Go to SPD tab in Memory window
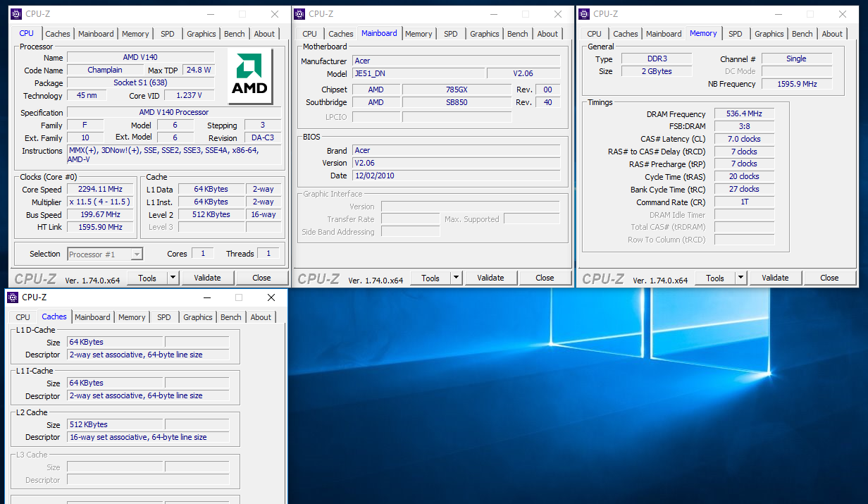 pyautogui.click(x=736, y=34)
